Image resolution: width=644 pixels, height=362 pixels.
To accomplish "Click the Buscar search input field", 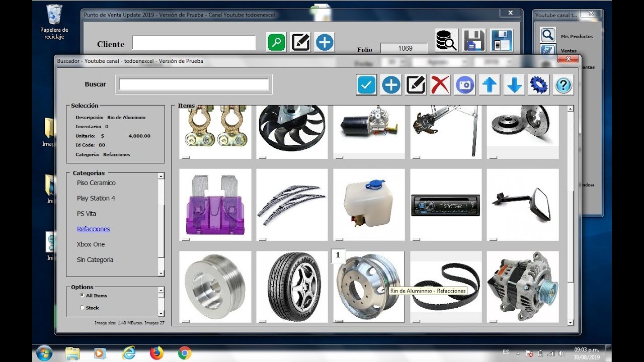I will (x=194, y=84).
